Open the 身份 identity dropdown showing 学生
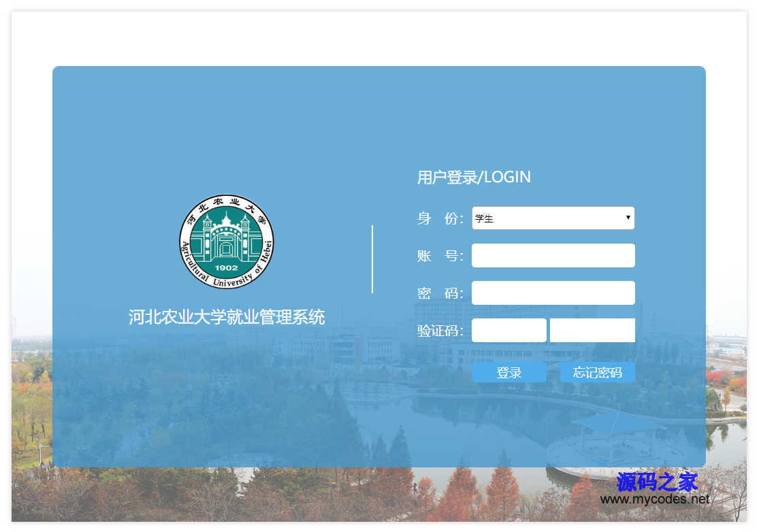This screenshot has height=532, width=759. tap(553, 218)
